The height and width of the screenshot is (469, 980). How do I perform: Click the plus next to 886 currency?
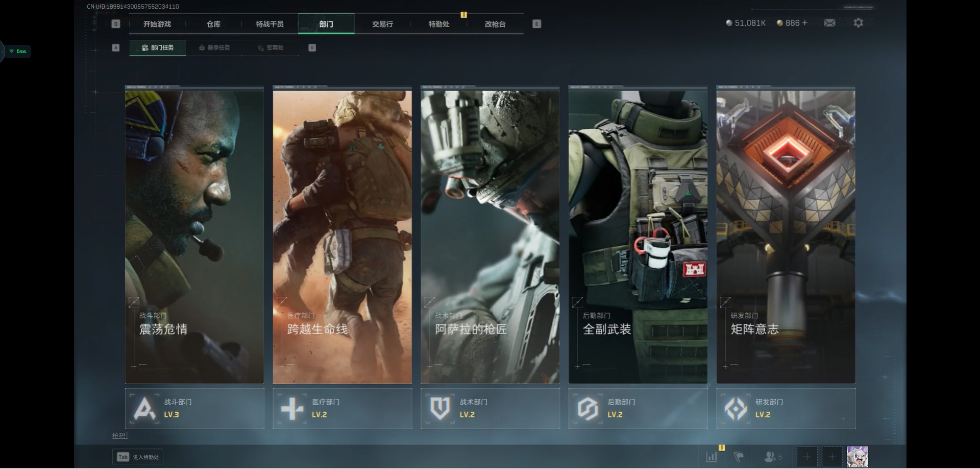(805, 23)
